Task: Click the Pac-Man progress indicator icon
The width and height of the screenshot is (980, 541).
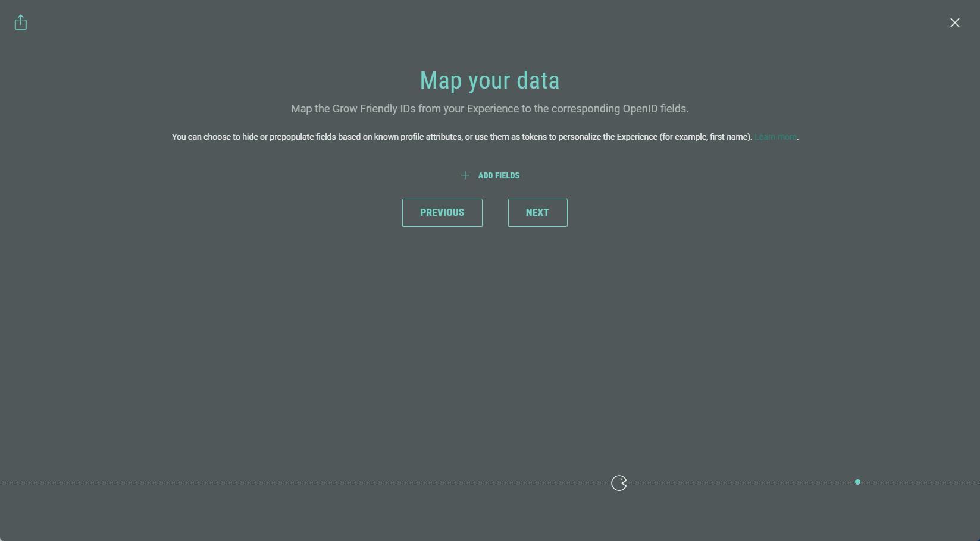Action: (x=619, y=483)
